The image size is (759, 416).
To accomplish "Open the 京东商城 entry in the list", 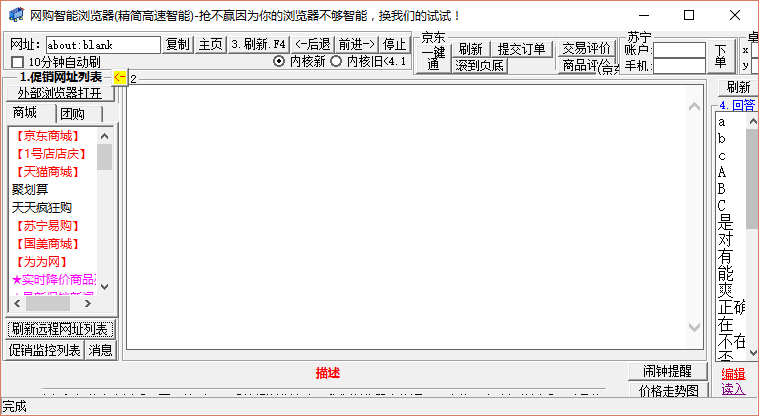I will [47, 135].
